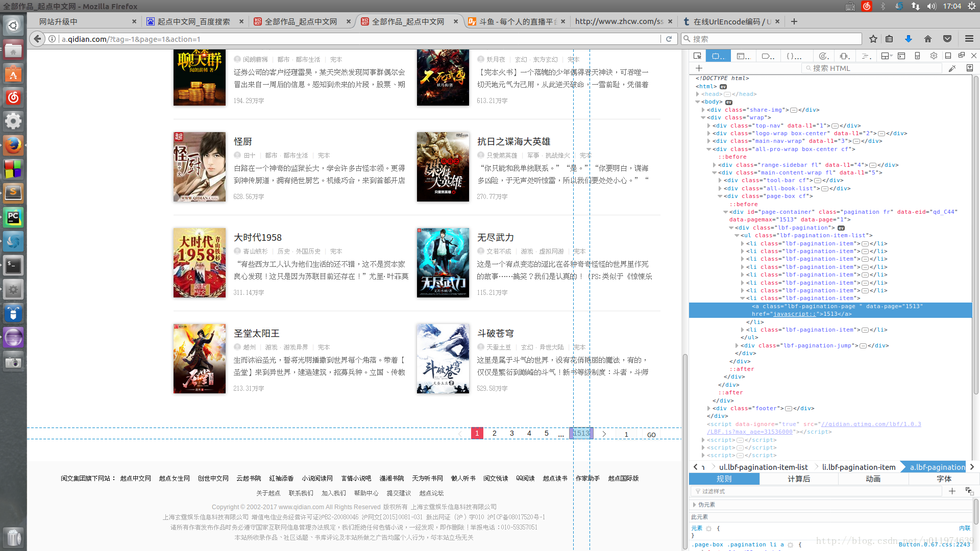The height and width of the screenshot is (551, 980).
Task: Open the Pocket save icon
Action: [947, 39]
